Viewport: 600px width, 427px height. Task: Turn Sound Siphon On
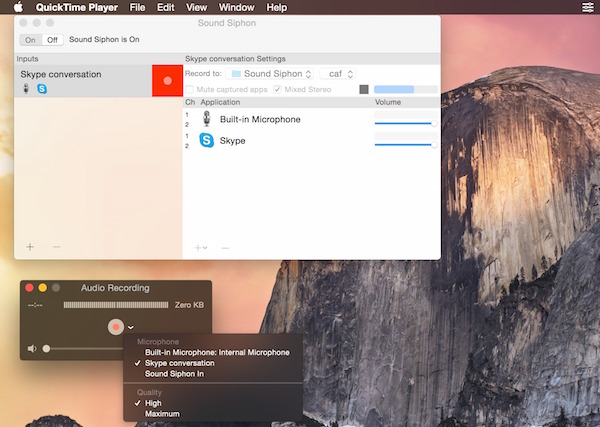click(30, 40)
